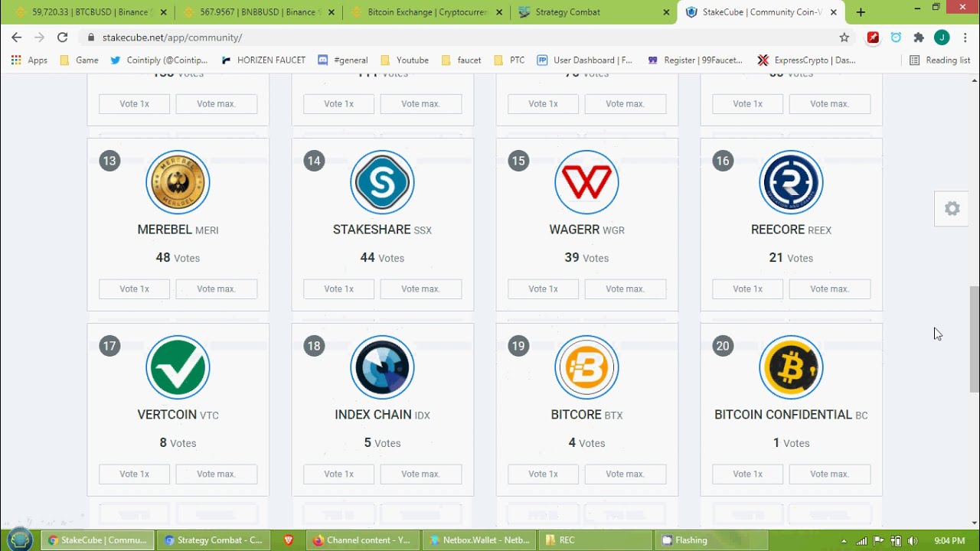Vote 1x for INDEX CHAIN
Image resolution: width=980 pixels, height=551 pixels.
(338, 474)
